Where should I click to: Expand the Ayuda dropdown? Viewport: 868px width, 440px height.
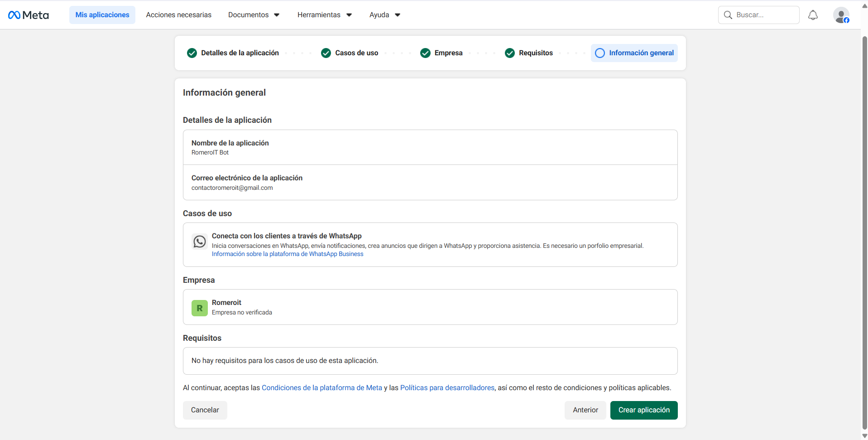(x=385, y=15)
